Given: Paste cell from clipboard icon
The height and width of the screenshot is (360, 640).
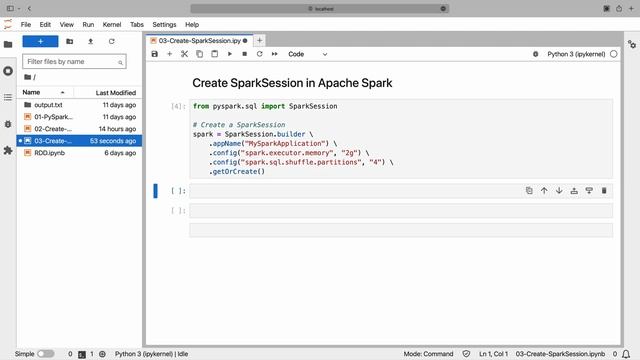Looking at the screenshot, I should pyautogui.click(x=214, y=54).
